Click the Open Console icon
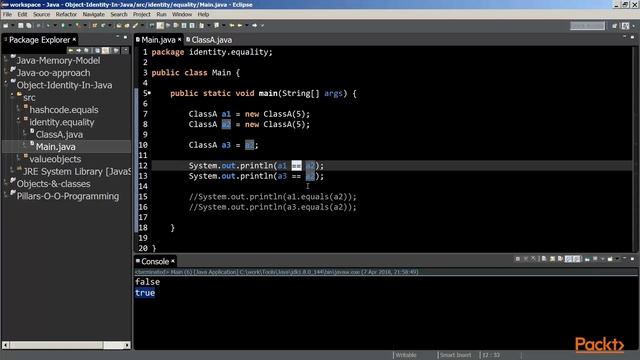The height and width of the screenshot is (360, 640). [x=610, y=259]
